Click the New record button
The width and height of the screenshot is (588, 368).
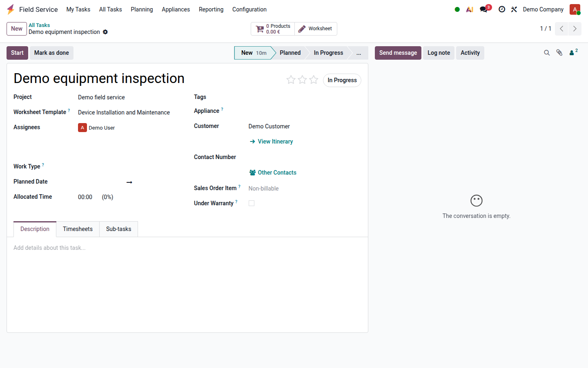coord(17,29)
